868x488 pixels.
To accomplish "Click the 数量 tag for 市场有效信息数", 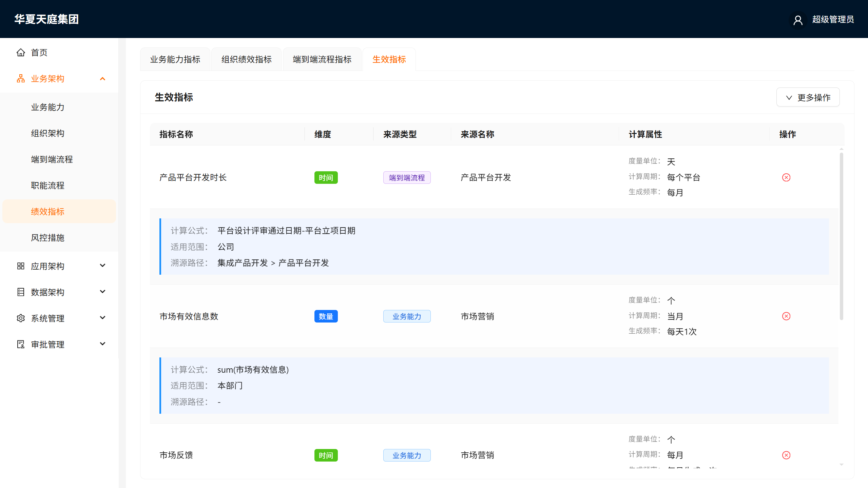I will coord(326,316).
